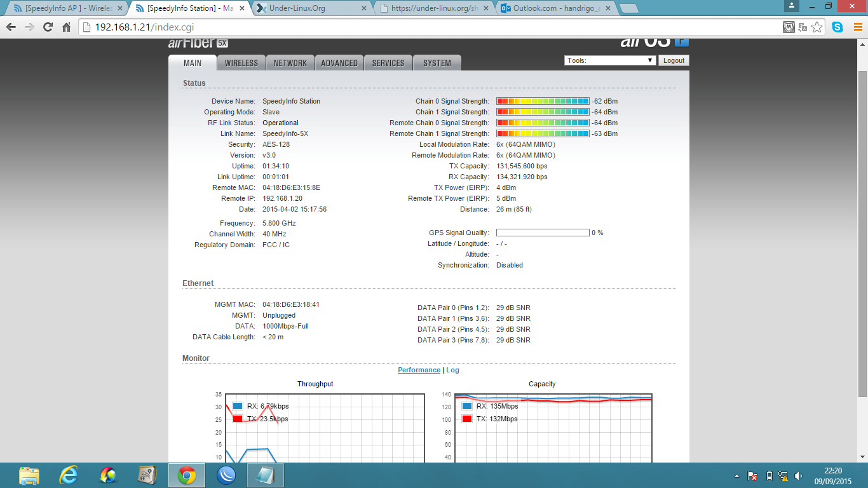Viewport: 868px width, 488px height.
Task: Click the GPS Signal Quality bar
Action: pos(543,233)
